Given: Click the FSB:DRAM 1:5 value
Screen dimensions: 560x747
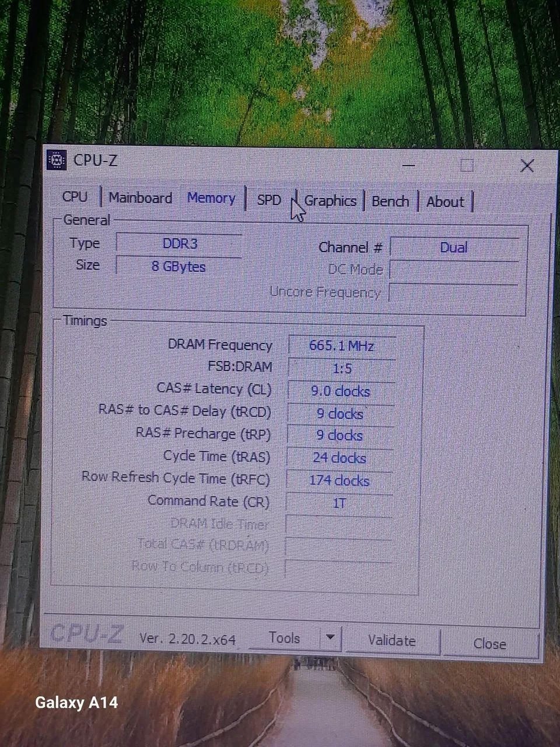Looking at the screenshot, I should coord(342,368).
